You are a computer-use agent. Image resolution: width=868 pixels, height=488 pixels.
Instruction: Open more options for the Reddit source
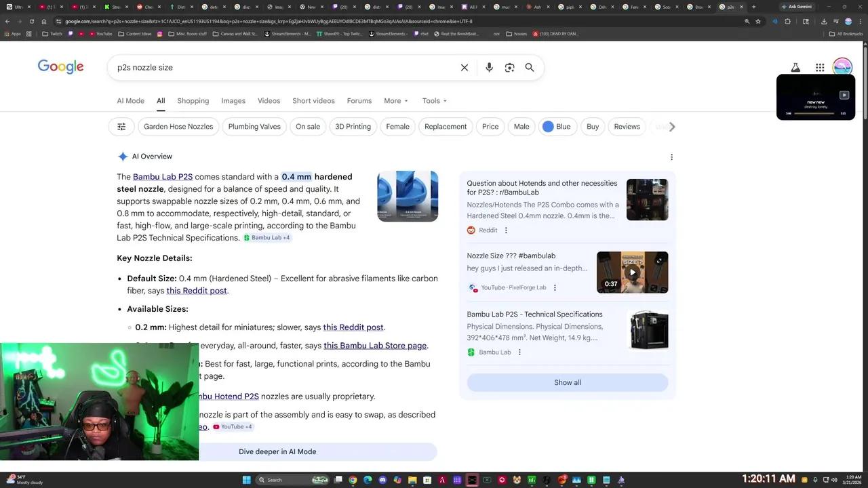[x=506, y=230]
